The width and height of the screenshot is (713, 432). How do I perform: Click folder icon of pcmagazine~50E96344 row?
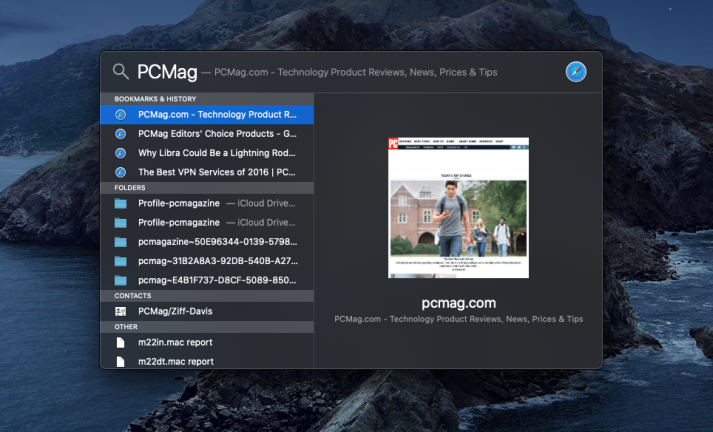(x=121, y=242)
